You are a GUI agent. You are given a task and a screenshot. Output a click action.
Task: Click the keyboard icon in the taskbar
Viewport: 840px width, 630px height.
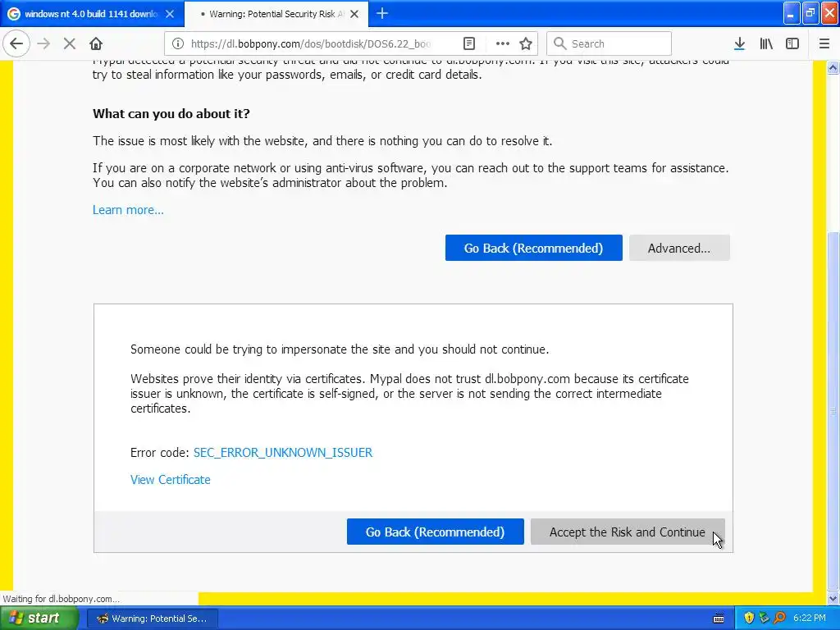click(719, 619)
